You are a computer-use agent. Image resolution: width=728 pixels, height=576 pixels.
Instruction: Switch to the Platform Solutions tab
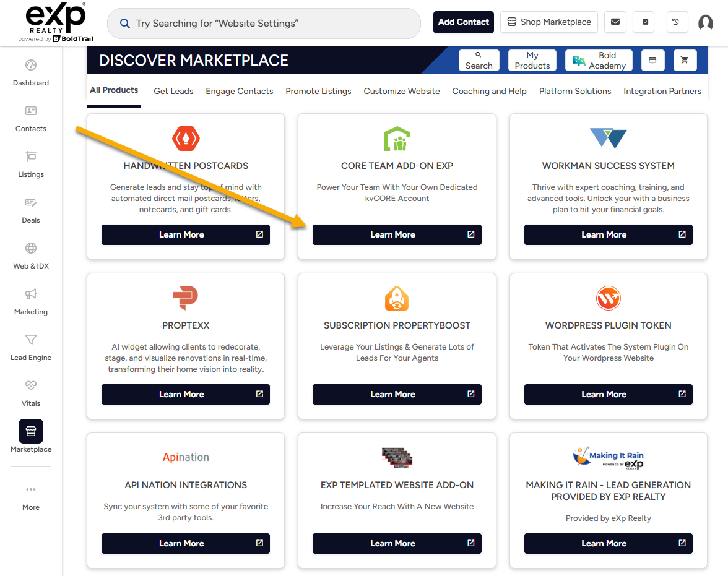(x=574, y=91)
